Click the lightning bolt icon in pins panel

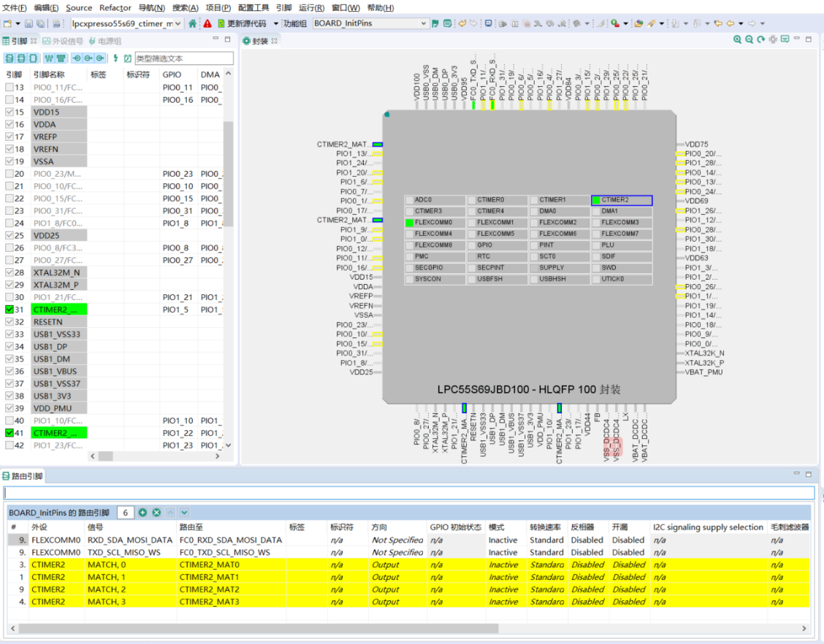(115, 58)
